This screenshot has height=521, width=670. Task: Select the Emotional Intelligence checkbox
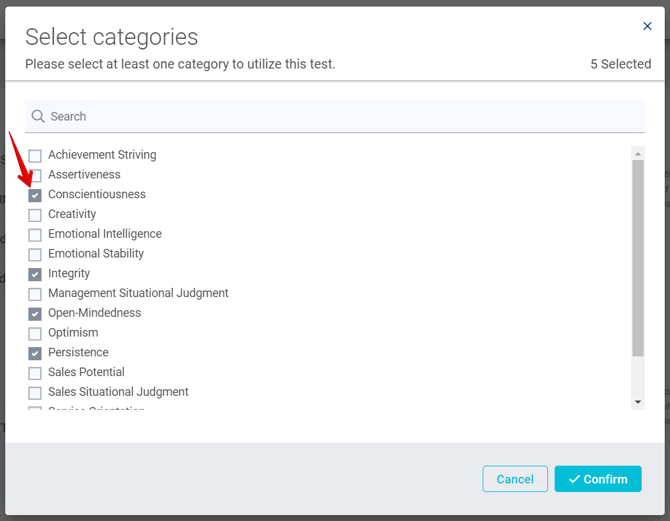pos(35,235)
